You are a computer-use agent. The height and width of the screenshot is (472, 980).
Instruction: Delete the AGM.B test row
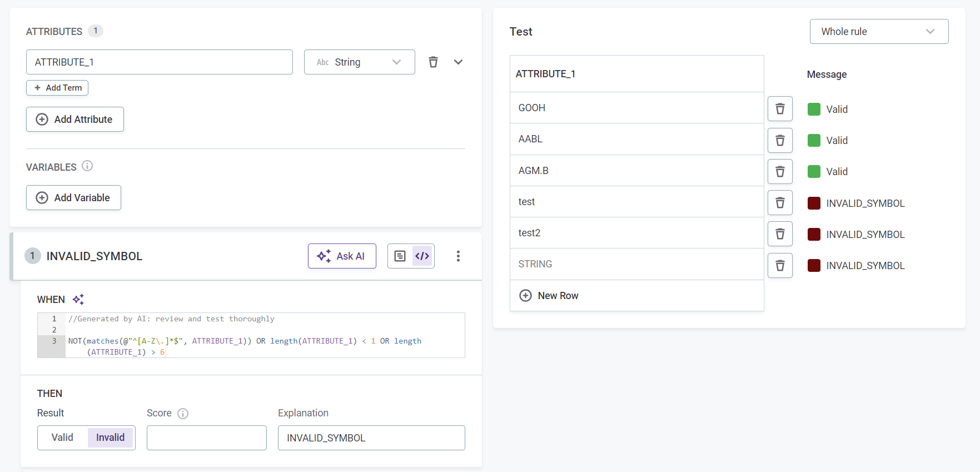coord(780,171)
